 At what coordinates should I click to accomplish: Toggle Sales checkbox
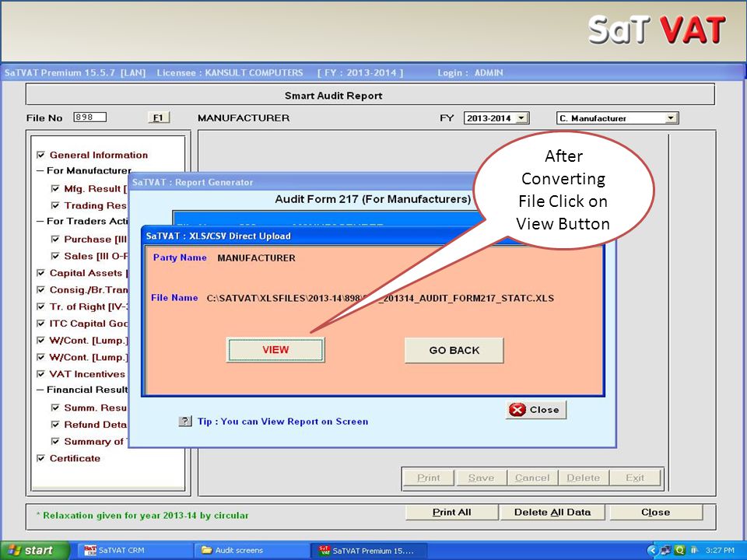[55, 256]
